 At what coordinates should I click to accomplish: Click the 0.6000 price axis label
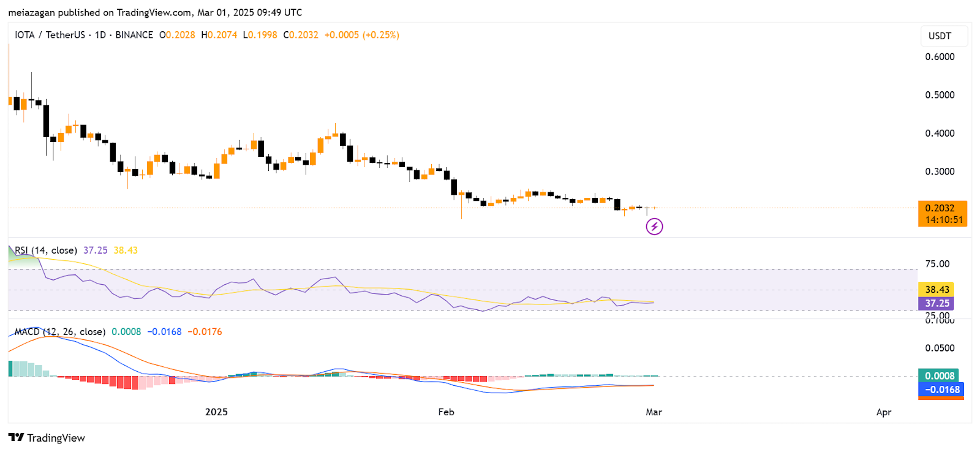tap(940, 56)
